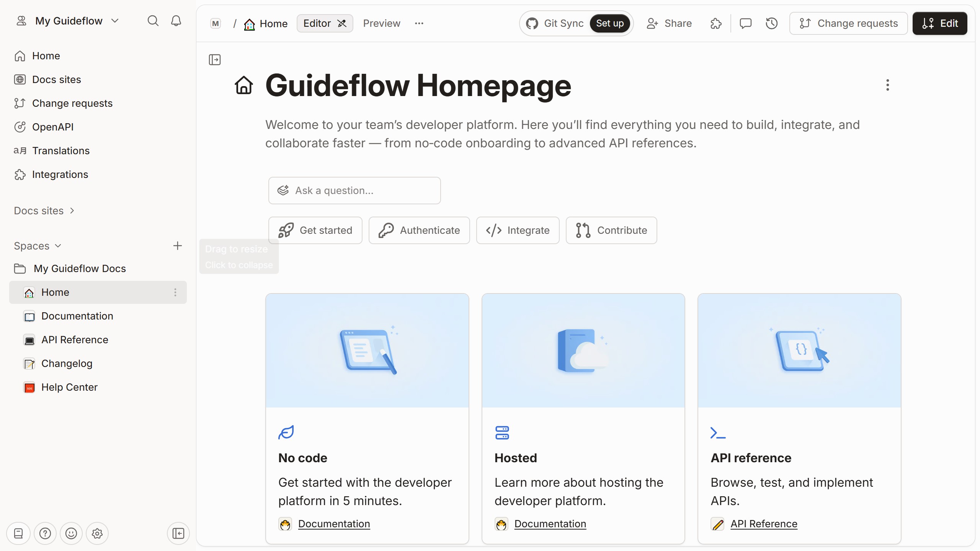Open integrations puzzle icon in toolbar
The image size is (980, 551).
[x=716, y=23]
